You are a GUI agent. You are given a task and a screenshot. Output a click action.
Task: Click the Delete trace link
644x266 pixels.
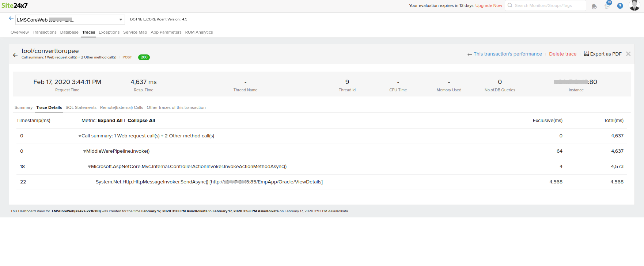562,54
